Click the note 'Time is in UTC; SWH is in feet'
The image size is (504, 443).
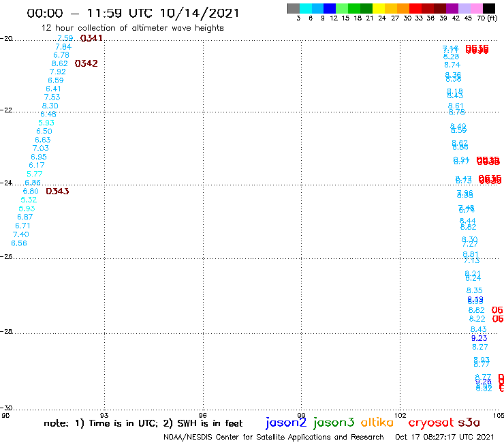tap(143, 423)
